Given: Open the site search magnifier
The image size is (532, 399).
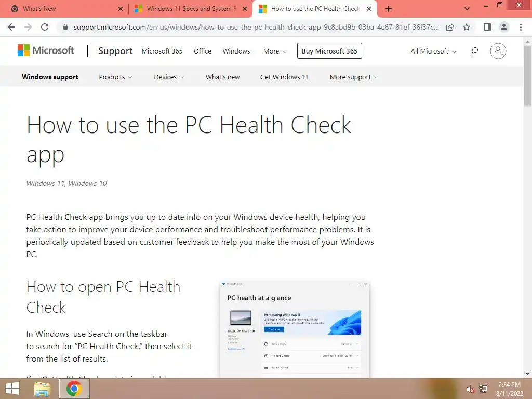Looking at the screenshot, I should tap(474, 51).
